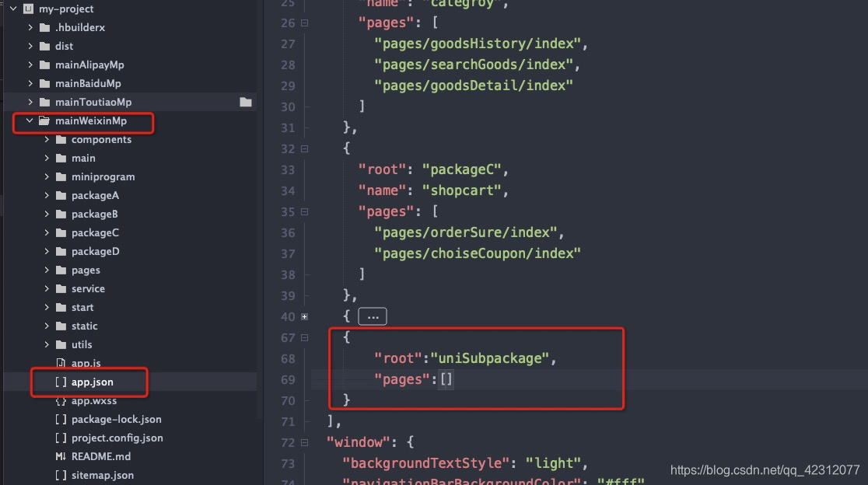The width and height of the screenshot is (868, 485).
Task: Click the packageB folder icon
Action: [61, 214]
